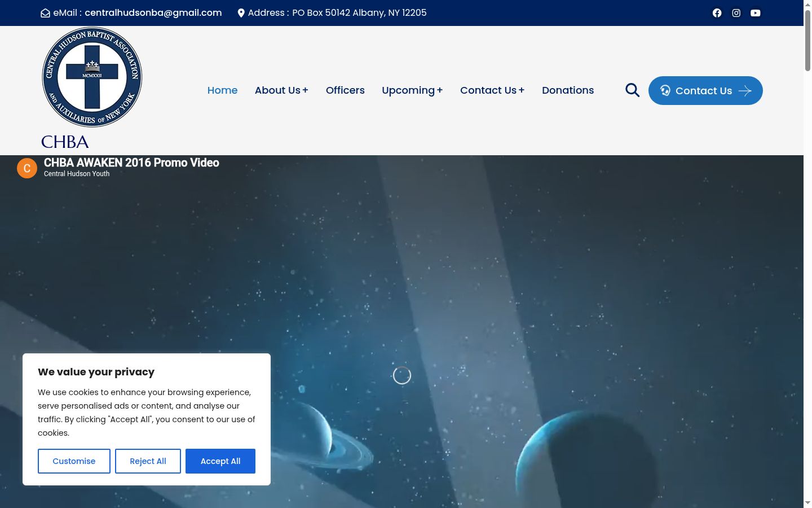
Task: Click Accept All cookies button
Action: coord(220,461)
